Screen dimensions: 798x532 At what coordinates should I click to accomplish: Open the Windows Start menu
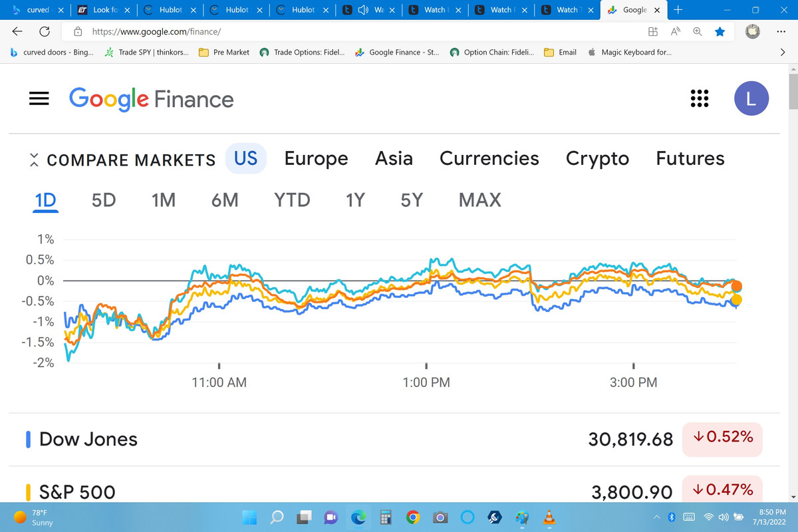[249, 517]
